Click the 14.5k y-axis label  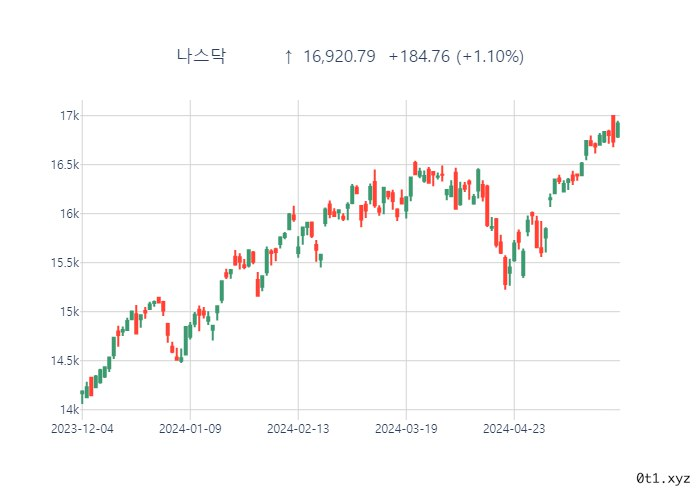click(65, 360)
